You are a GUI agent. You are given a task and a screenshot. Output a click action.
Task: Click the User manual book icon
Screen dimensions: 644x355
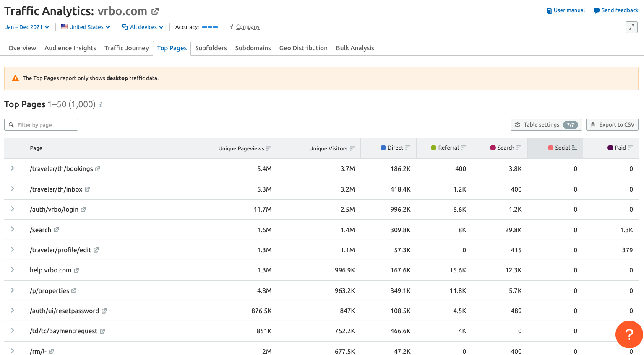549,11
